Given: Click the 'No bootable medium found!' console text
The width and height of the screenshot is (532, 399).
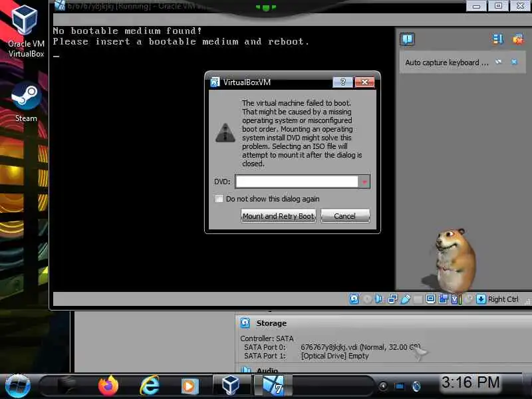Looking at the screenshot, I should [x=127, y=31].
